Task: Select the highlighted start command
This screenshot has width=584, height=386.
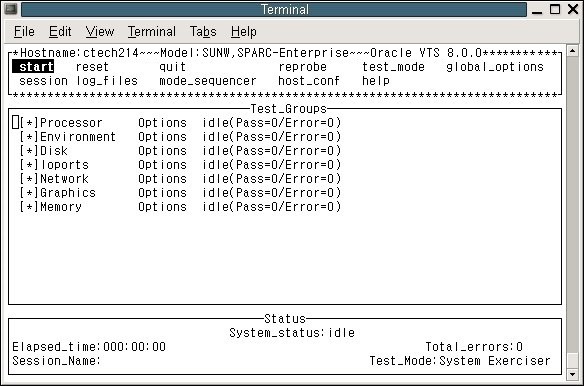Action: (x=33, y=67)
